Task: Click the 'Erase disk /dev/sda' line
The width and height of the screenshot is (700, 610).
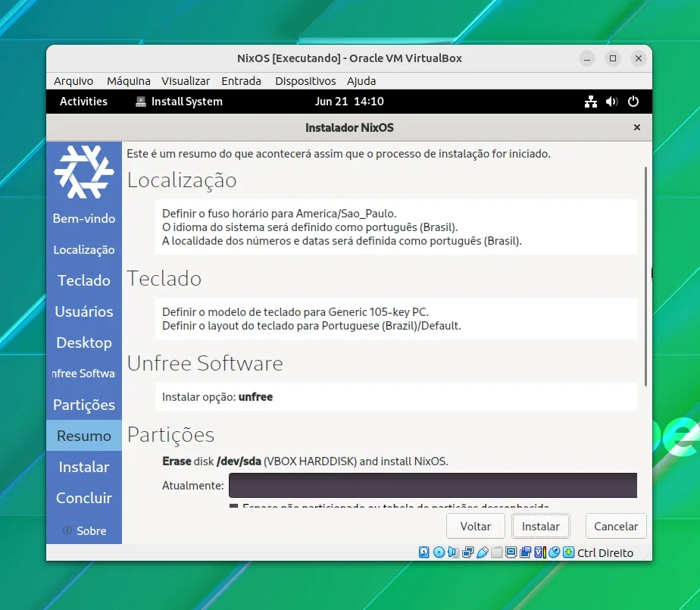Action: pos(305,461)
